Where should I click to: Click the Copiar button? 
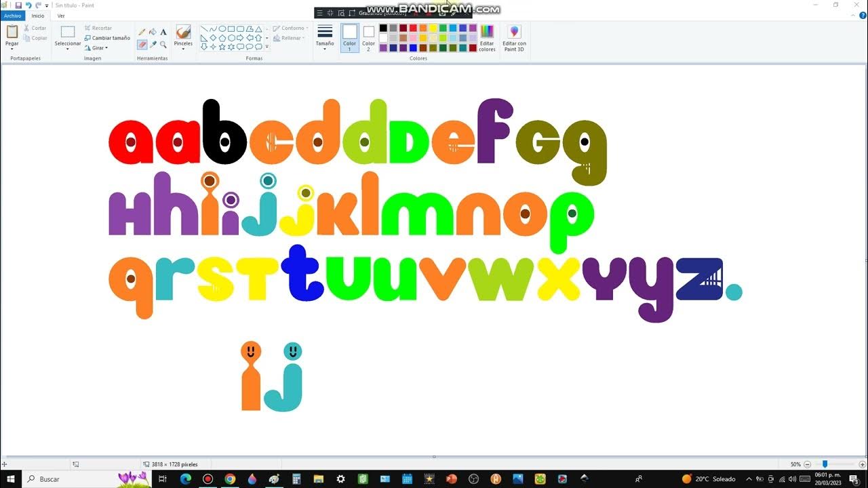pyautogui.click(x=35, y=38)
